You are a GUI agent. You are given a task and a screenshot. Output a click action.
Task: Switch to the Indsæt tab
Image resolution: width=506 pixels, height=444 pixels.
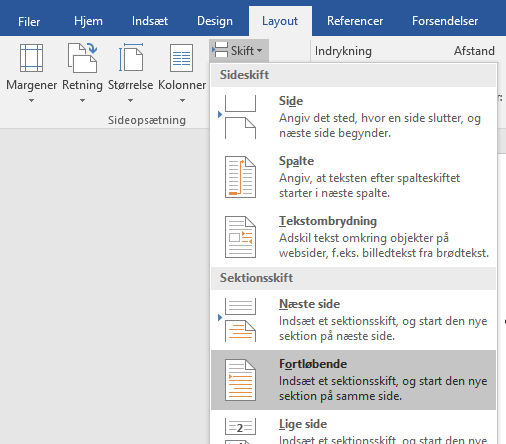pyautogui.click(x=150, y=21)
